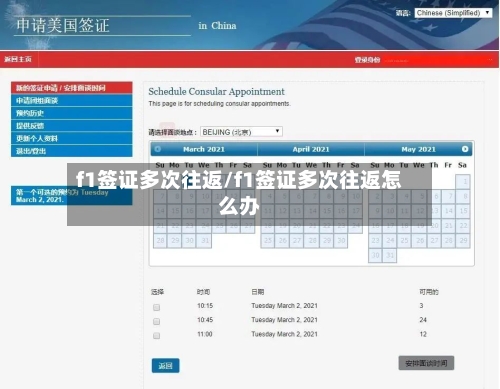
Task: Click the 11:00 time text
Action: (x=205, y=334)
